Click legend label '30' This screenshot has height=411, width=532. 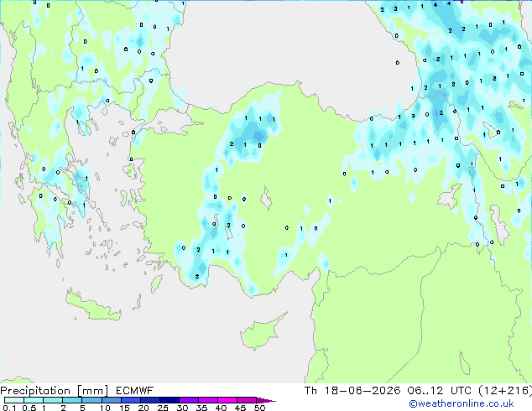[182, 408]
